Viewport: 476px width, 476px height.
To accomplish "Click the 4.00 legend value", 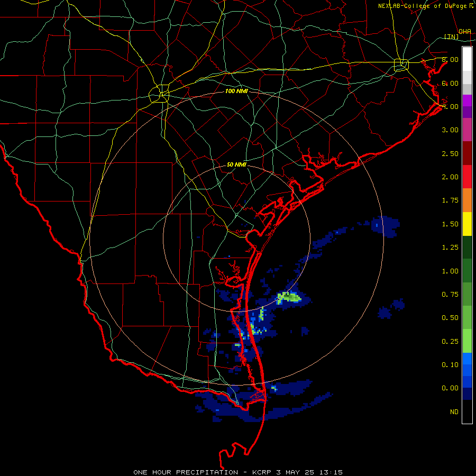I will 450,106.
